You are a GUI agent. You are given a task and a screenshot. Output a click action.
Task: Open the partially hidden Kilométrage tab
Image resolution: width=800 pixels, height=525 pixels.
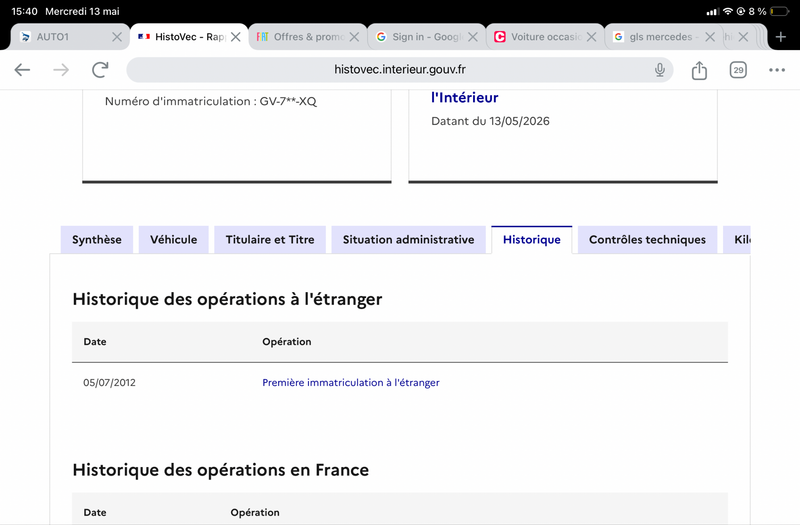click(737, 239)
